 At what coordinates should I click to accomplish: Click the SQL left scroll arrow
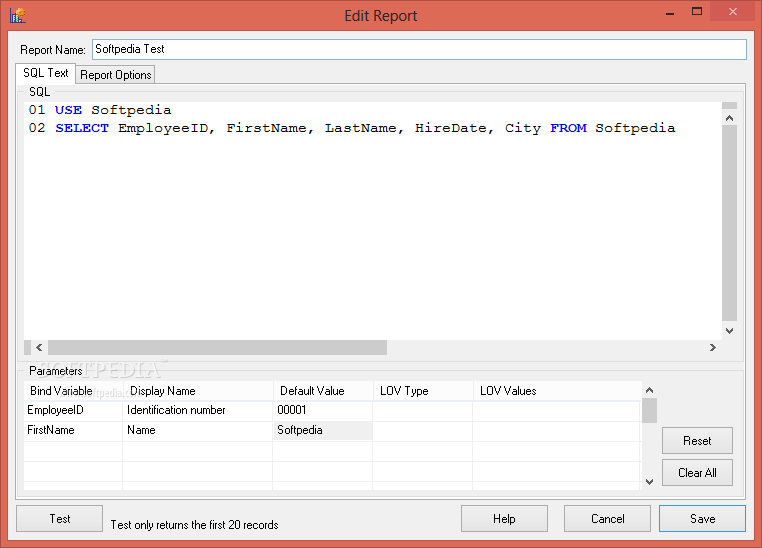click(39, 347)
